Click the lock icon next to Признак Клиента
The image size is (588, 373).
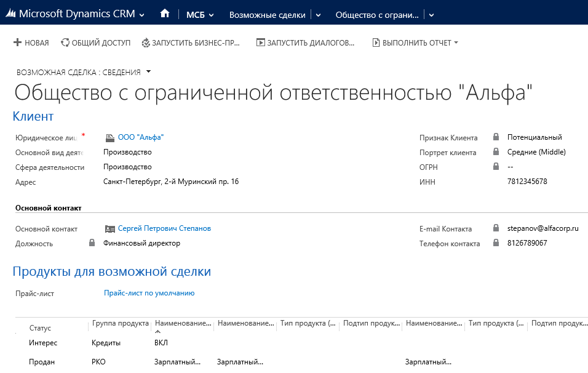pos(496,137)
